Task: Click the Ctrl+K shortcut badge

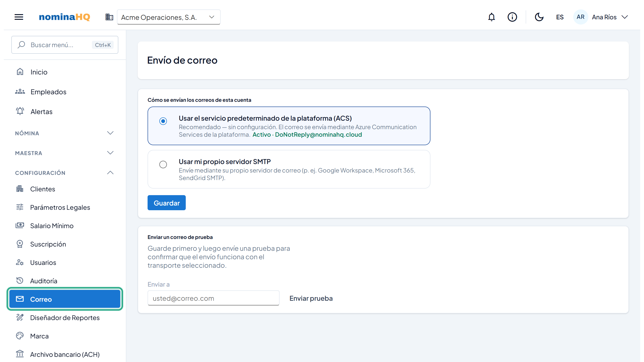Action: [103, 45]
